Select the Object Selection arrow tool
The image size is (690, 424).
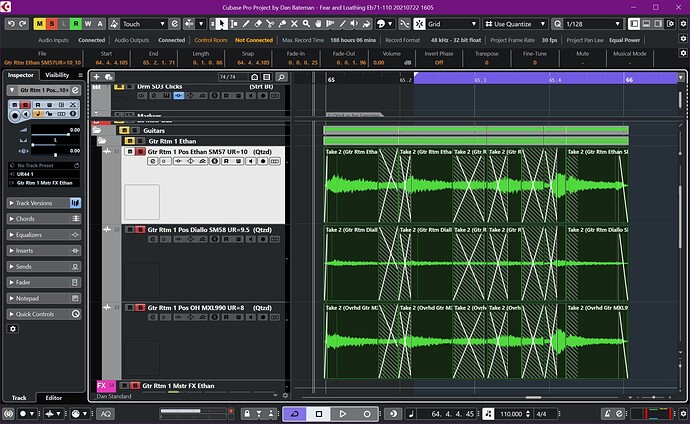pos(221,24)
